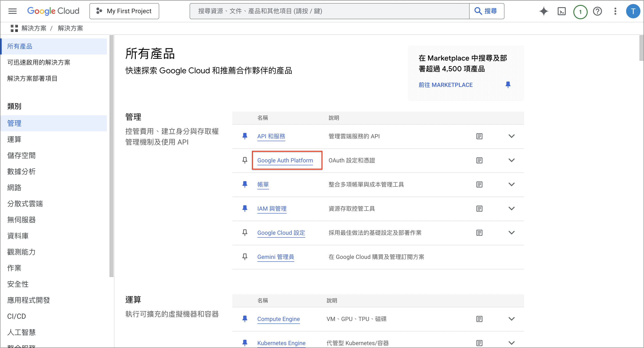Expand the IAM 與管理 row chevron
Screen dimensions: 644x348
[x=511, y=208]
